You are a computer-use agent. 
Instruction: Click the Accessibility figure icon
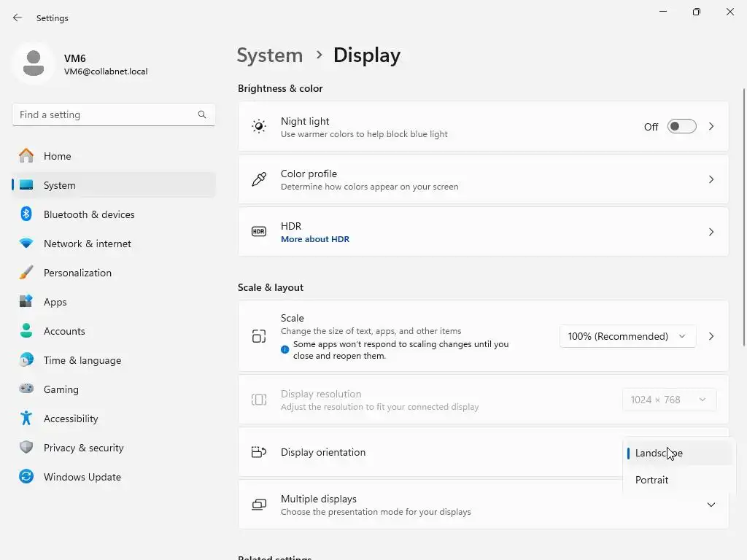coord(26,419)
